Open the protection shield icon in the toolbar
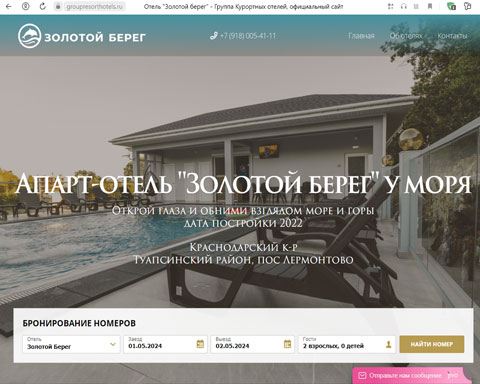The width and height of the screenshot is (480, 384). click(451, 6)
